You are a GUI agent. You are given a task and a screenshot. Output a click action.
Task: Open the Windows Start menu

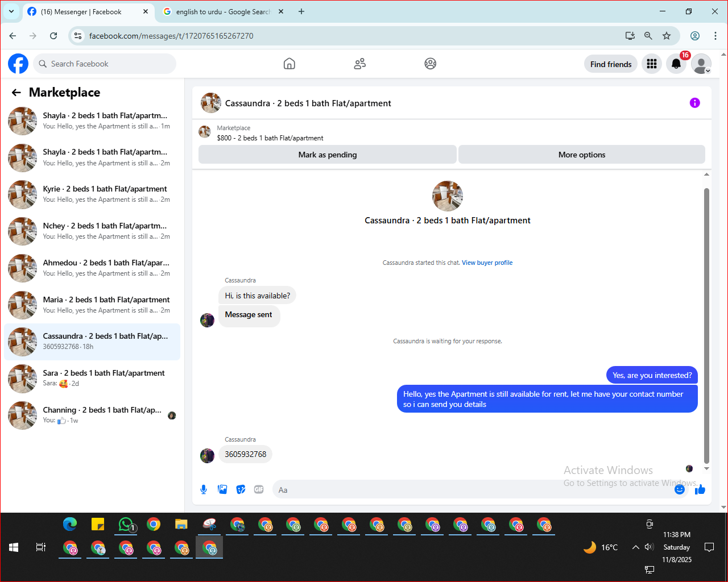14,547
